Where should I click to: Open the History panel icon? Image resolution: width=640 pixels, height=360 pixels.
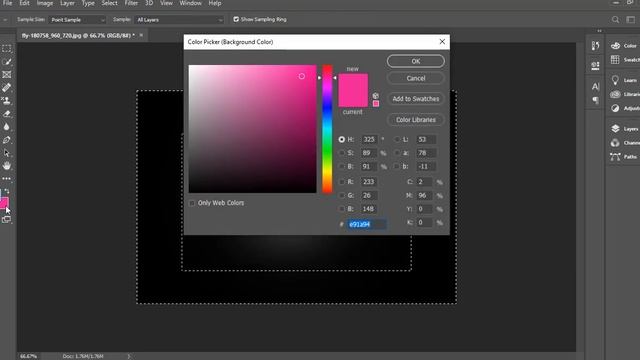pyautogui.click(x=596, y=46)
